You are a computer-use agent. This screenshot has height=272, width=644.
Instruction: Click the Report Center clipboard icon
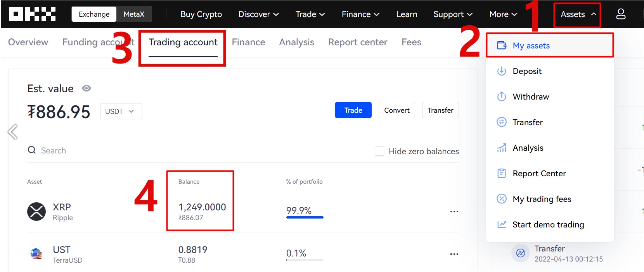502,173
